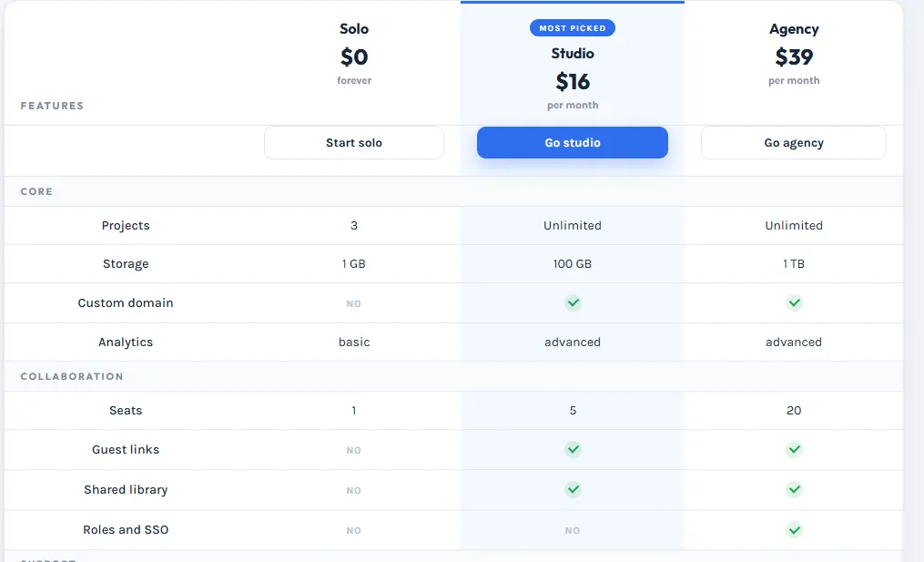924x562 pixels.
Task: Click the 100 GB Studio storage value
Action: point(573,263)
